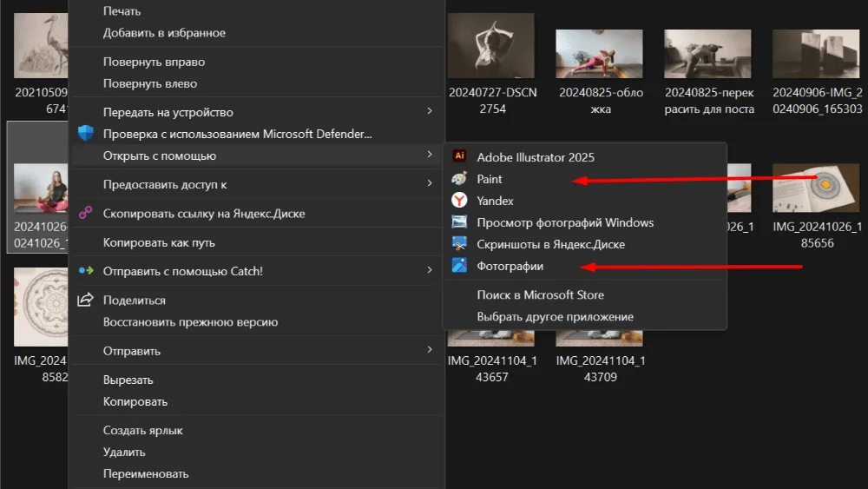This screenshot has height=489, width=868.
Task: Click the Adobe Illustrator 2025 icon
Action: (x=460, y=157)
